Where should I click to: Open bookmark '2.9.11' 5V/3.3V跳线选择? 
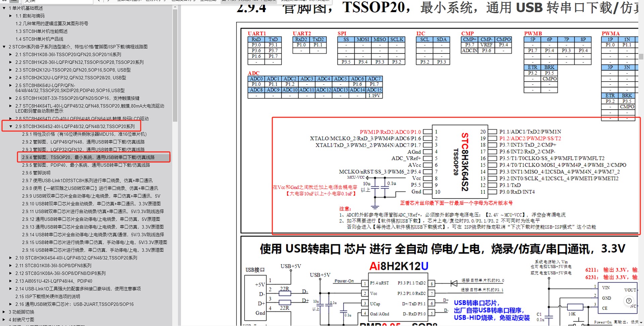pyautogui.click(x=93, y=211)
